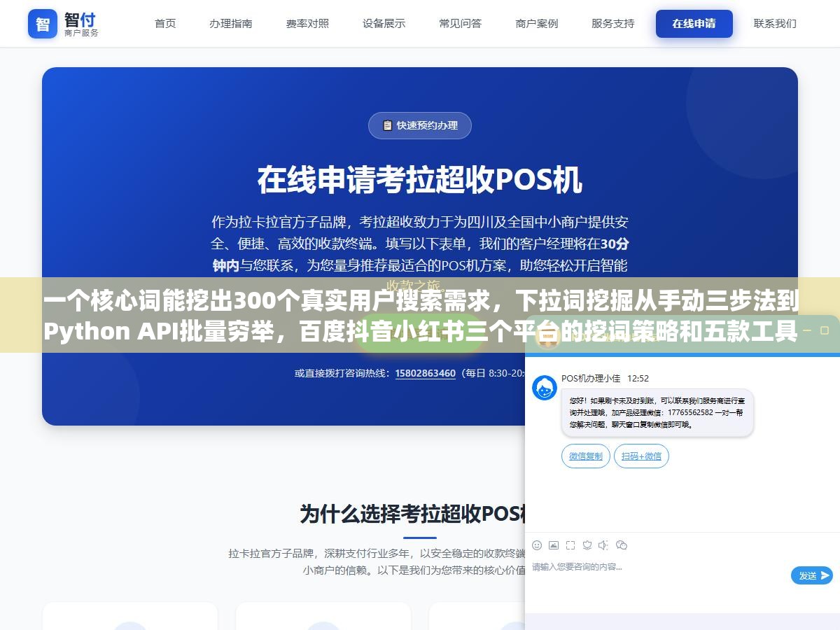840x630 pixels.
Task: Click the hotline number 15802863460 link
Action: pyautogui.click(x=425, y=373)
